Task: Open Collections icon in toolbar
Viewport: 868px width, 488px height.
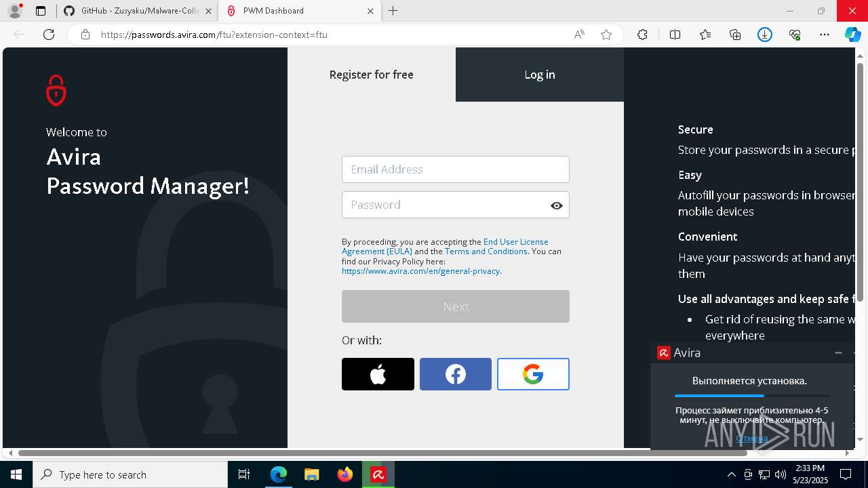Action: coord(735,35)
